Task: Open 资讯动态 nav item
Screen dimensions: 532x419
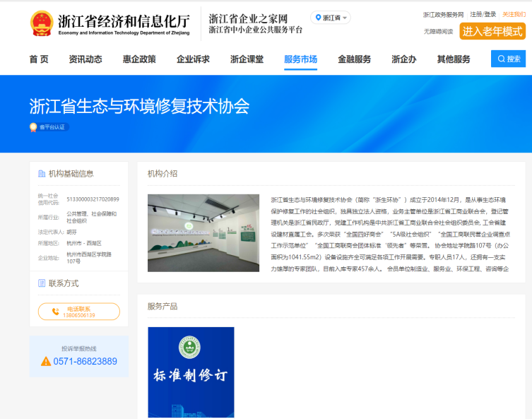Action: pos(85,59)
